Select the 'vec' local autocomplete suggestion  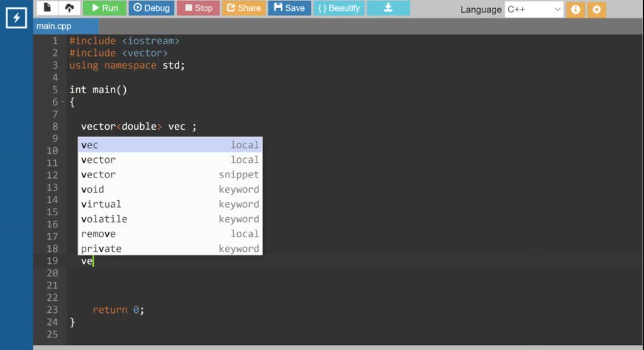(x=170, y=145)
